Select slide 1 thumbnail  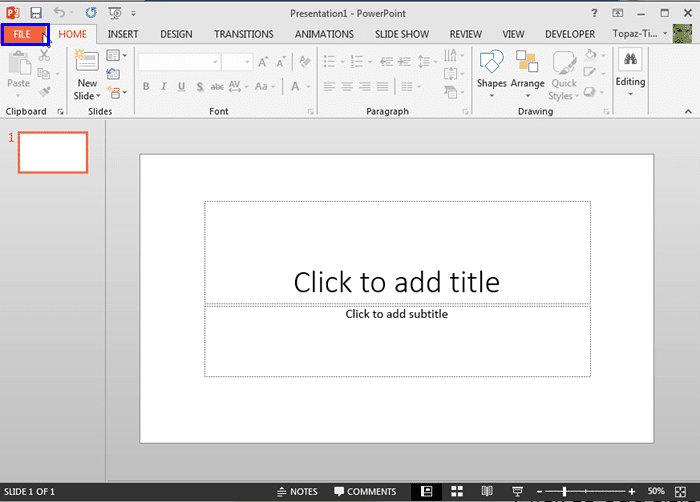coord(53,152)
